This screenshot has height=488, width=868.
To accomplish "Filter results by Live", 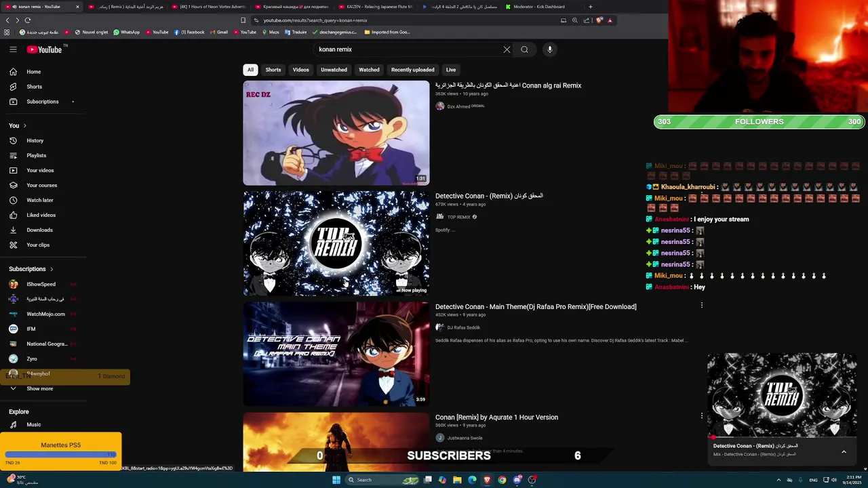I will coord(451,70).
